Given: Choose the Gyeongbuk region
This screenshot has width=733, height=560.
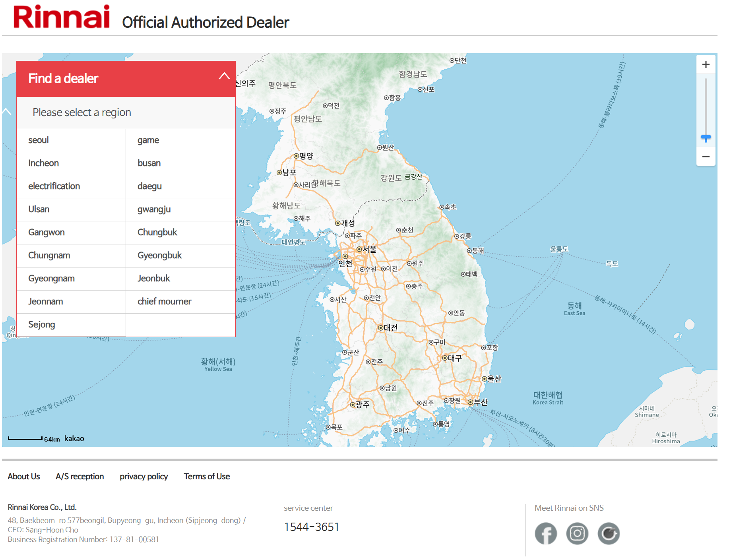Looking at the screenshot, I should [180, 256].
